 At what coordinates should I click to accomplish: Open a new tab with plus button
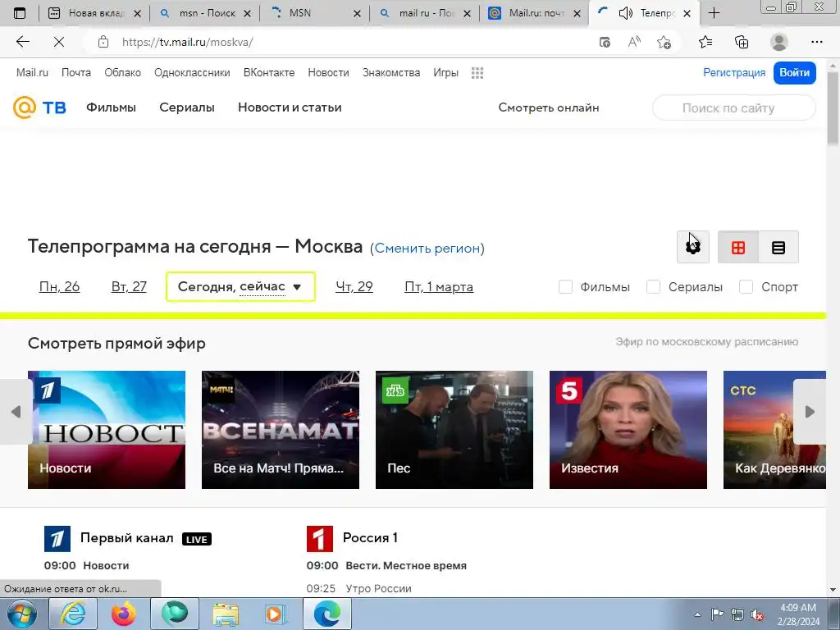[x=714, y=13]
